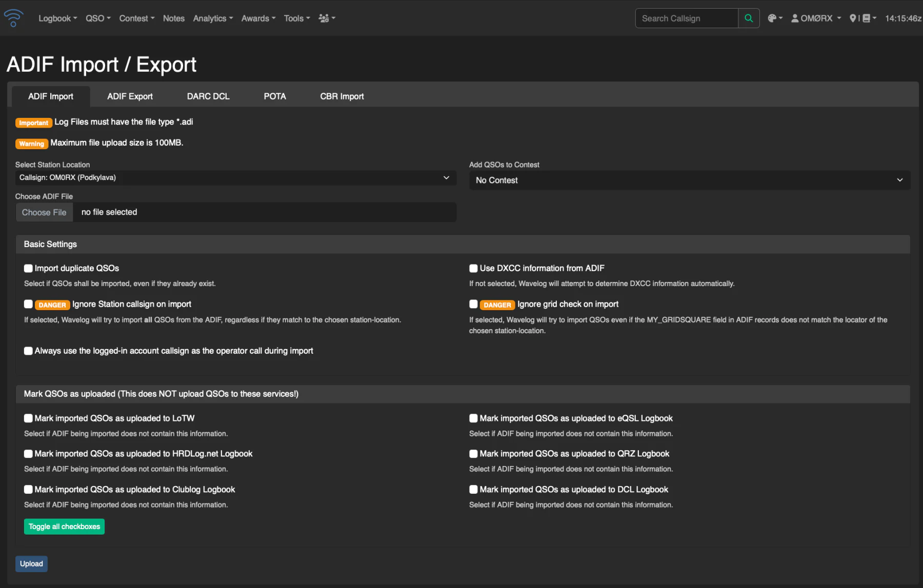The image size is (923, 588).
Task: Check Import duplicate QSOs
Action: tap(28, 268)
